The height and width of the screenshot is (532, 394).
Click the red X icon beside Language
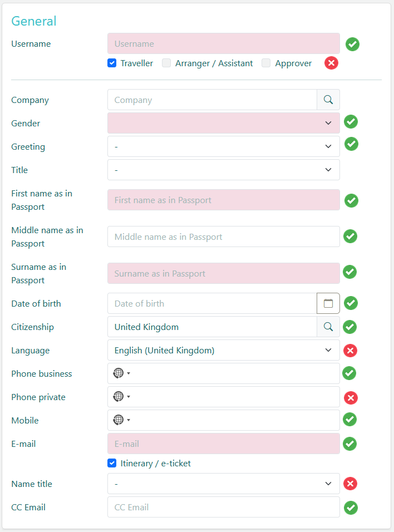coord(350,351)
